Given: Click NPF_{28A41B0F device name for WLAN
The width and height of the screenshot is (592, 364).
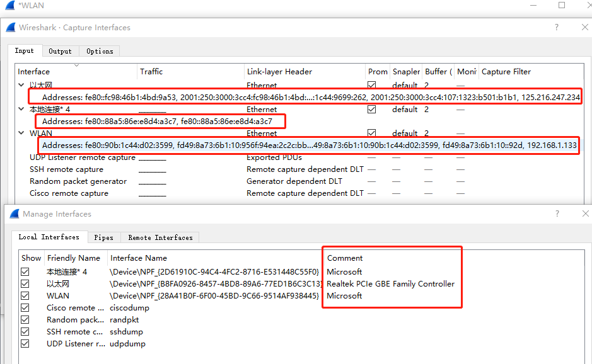Looking at the screenshot, I should click(x=214, y=296).
